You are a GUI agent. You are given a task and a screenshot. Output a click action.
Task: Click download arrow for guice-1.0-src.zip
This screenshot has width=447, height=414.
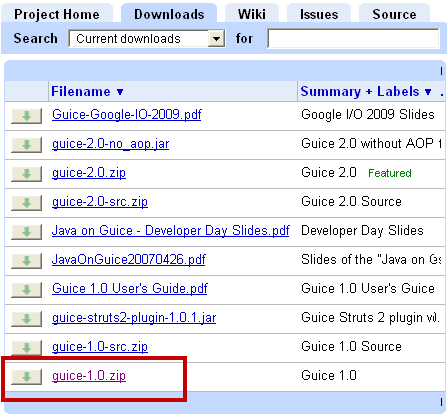[x=27, y=348]
